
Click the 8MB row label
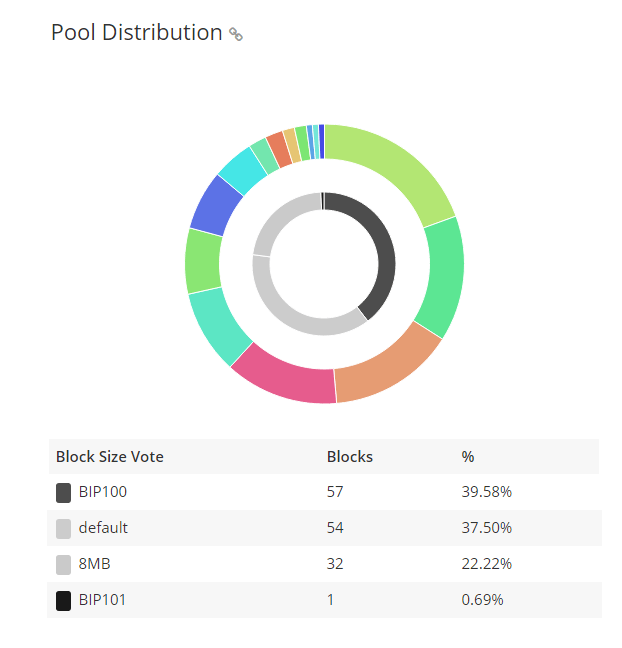pyautogui.click(x=95, y=564)
